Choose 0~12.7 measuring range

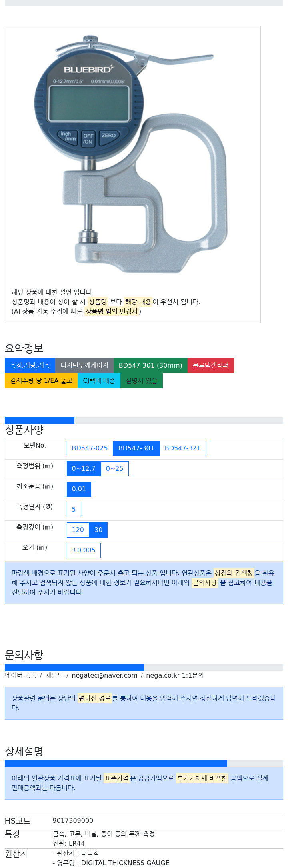[84, 469]
